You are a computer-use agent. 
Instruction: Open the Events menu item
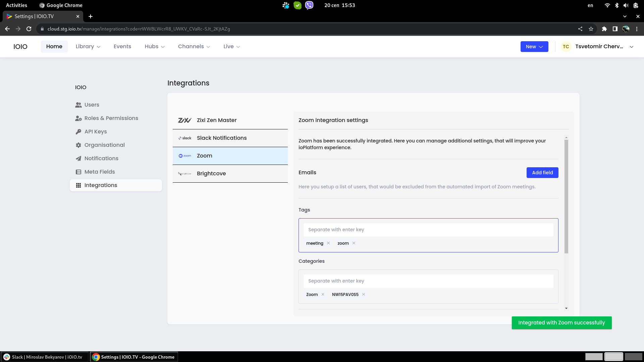122,47
